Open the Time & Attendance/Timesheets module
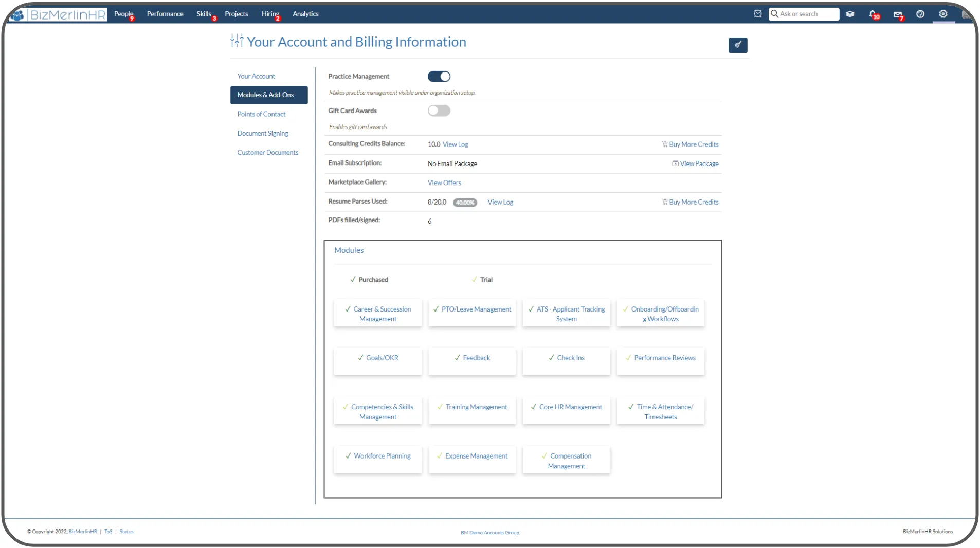 (x=661, y=411)
